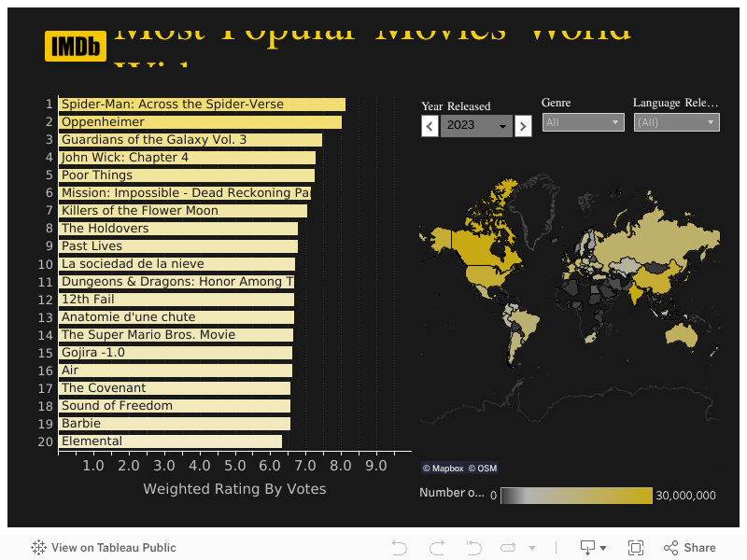Click the download icon
This screenshot has width=747, height=560.
click(587, 548)
